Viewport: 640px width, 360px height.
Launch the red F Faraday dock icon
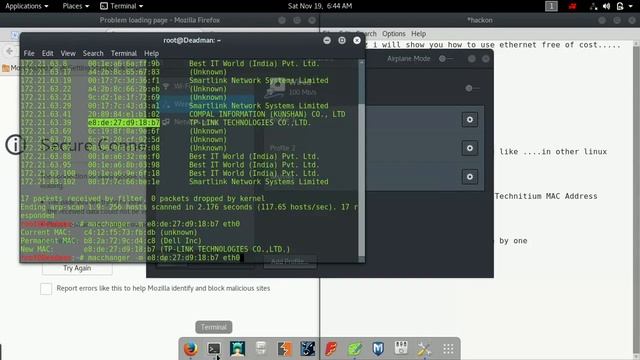click(x=331, y=349)
